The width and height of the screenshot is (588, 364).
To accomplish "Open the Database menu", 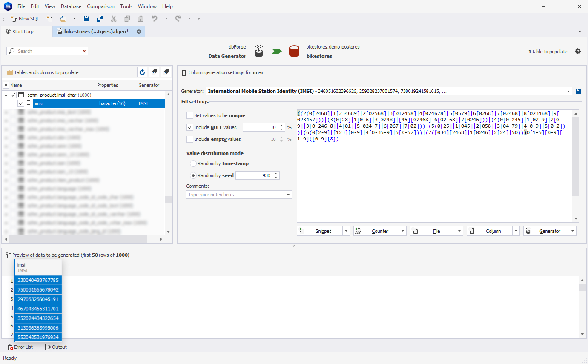I will tap(71, 6).
